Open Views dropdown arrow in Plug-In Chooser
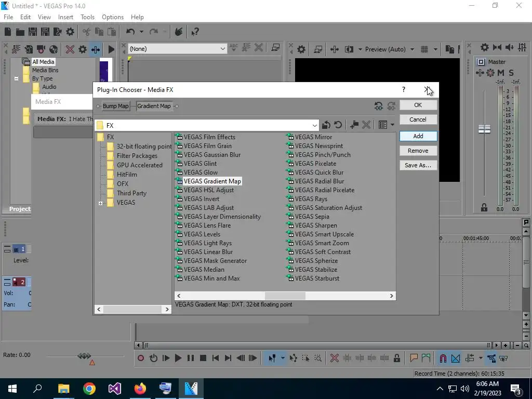Viewport: 532px width, 399px height. click(x=392, y=125)
